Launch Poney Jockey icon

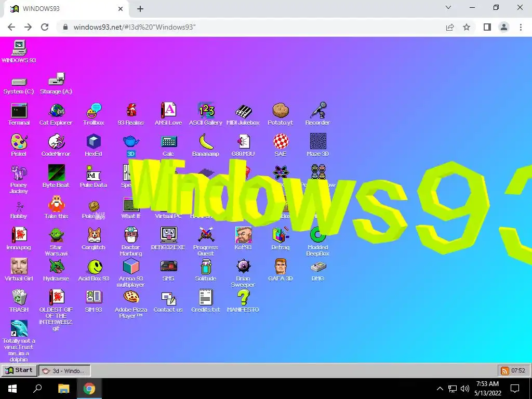pos(19,172)
